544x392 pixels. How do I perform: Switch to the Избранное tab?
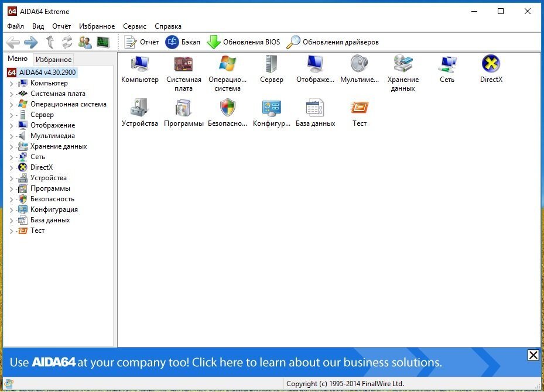point(53,60)
